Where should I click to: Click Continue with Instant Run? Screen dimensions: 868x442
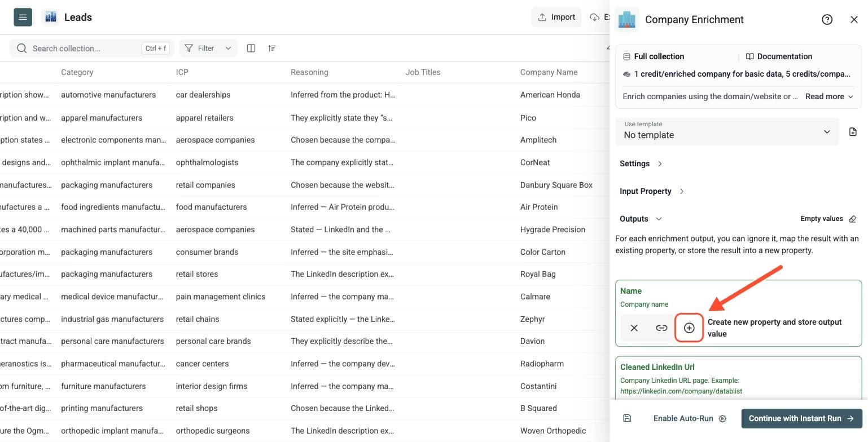coord(801,418)
